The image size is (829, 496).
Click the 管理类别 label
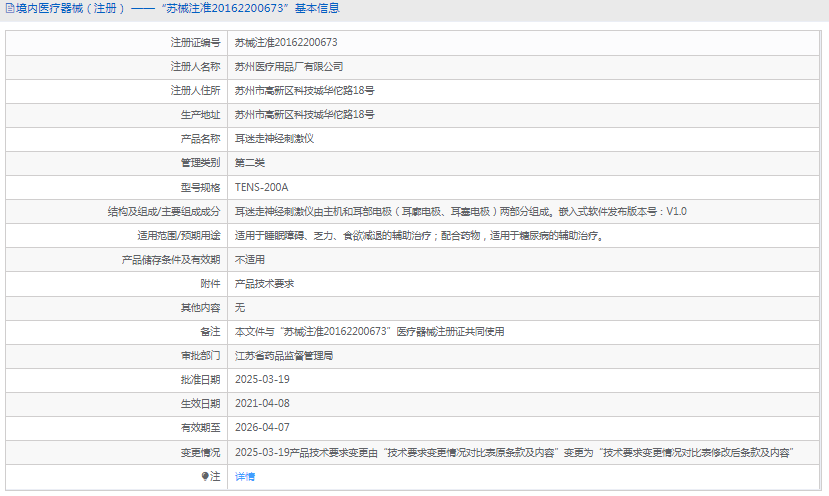point(200,163)
